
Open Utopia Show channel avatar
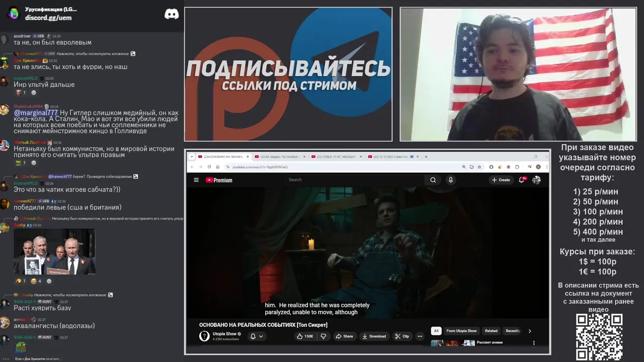coord(204,336)
